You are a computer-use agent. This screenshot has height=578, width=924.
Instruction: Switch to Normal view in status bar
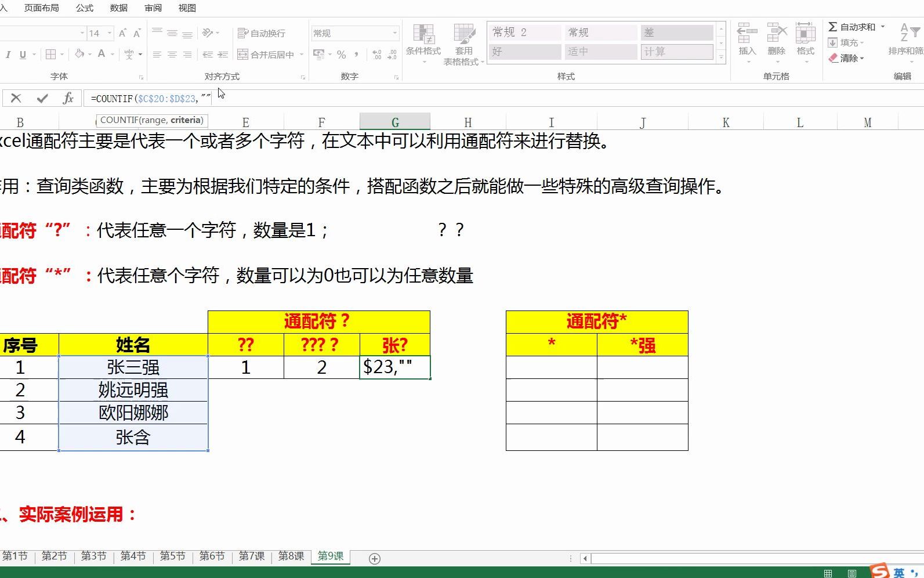click(828, 573)
